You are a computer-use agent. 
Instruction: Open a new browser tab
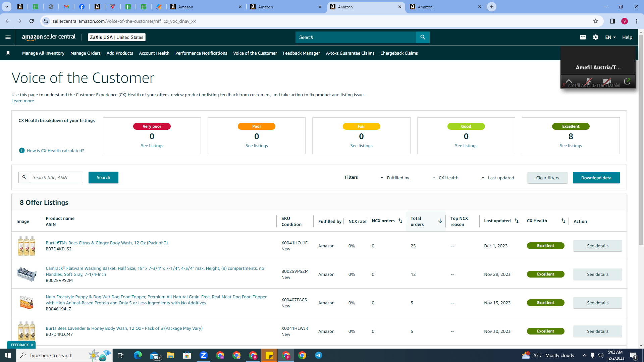coord(492,7)
